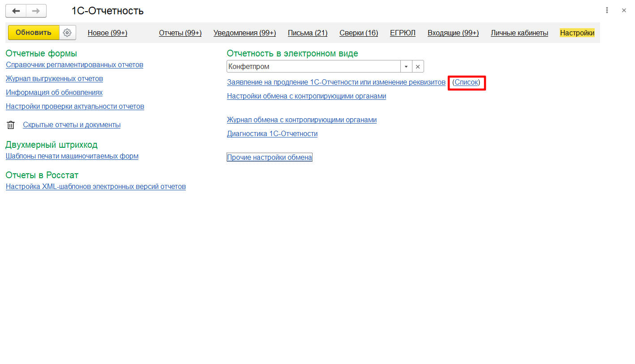Open Справочник регламентированных отчетов

pos(74,65)
